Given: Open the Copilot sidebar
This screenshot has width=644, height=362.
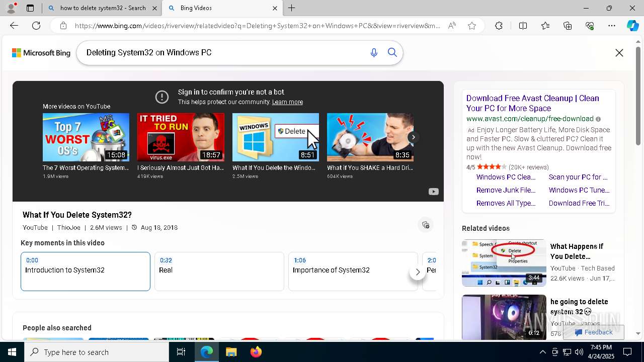Looking at the screenshot, I should (632, 26).
